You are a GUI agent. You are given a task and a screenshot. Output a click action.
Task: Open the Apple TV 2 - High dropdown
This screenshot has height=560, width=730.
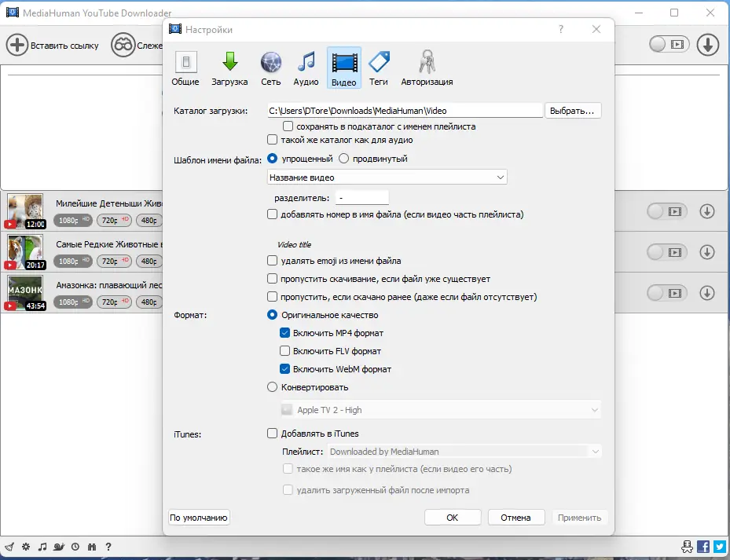click(x=441, y=410)
